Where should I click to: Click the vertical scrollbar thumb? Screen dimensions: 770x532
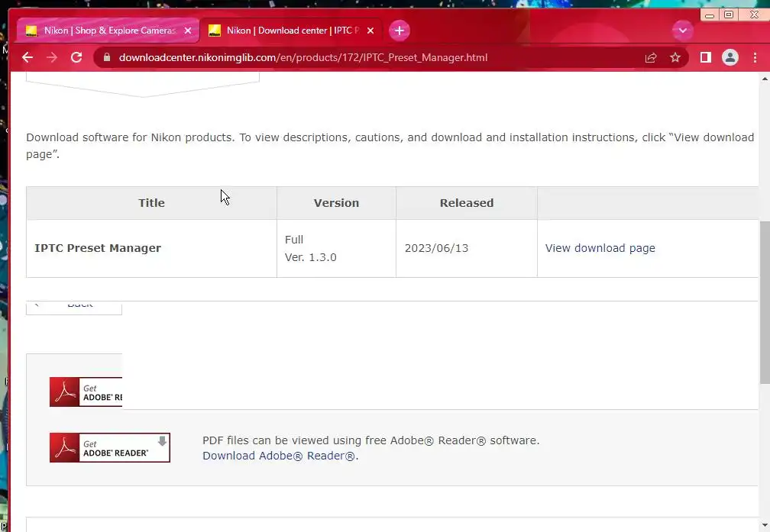[765, 303]
